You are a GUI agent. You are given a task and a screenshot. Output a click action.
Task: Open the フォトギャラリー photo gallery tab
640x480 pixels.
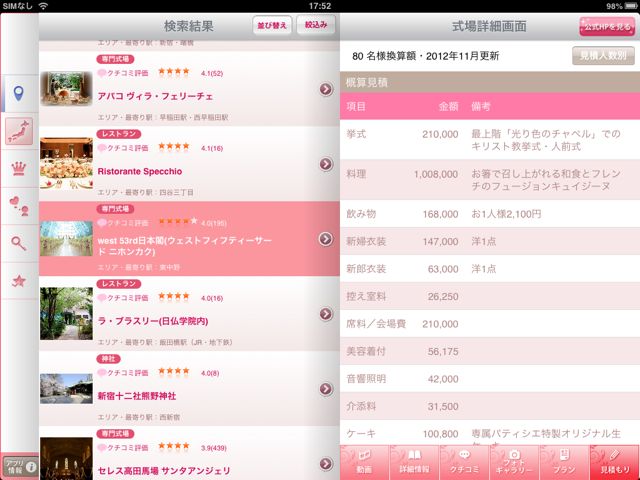[514, 462]
